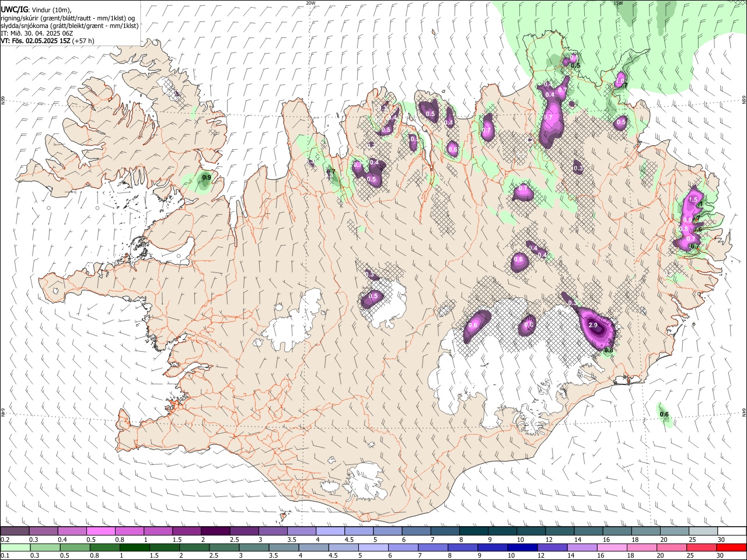The height and width of the screenshot is (560, 747).
Task: Click the "slydda/snjókoma (grátt/bleikt/grænt" legend line
Action: click(69, 26)
